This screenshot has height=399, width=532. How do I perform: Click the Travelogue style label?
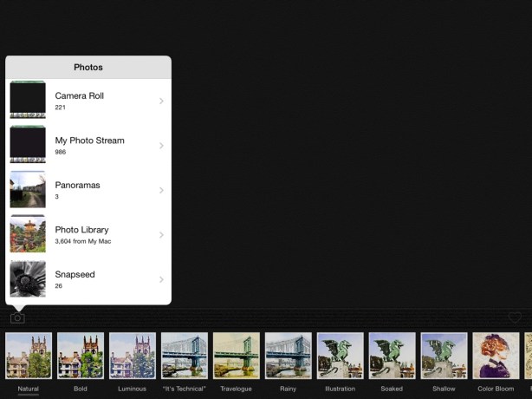click(x=237, y=389)
